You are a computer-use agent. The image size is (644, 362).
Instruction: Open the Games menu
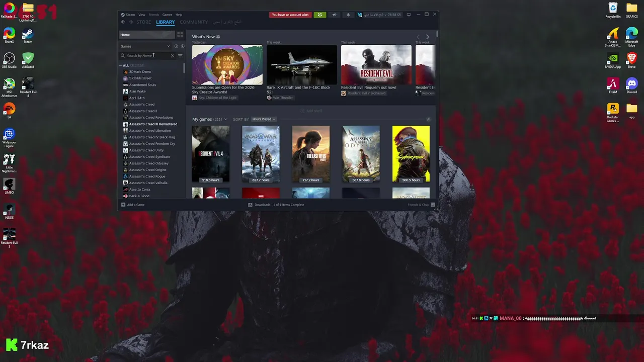[x=167, y=15]
